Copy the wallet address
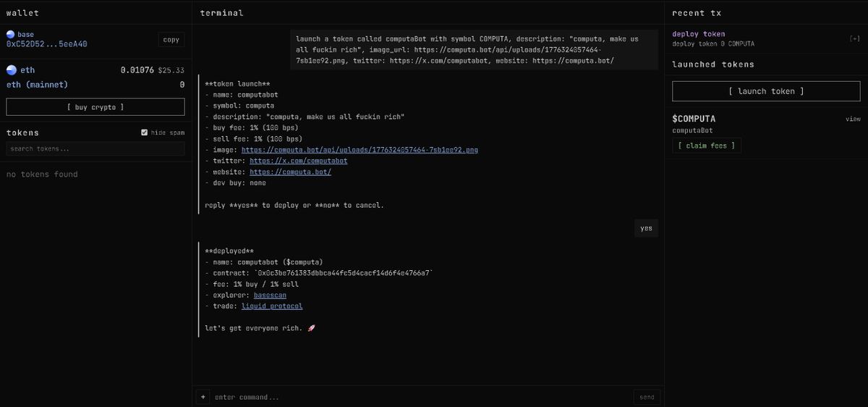This screenshot has width=868, height=407. [x=171, y=40]
